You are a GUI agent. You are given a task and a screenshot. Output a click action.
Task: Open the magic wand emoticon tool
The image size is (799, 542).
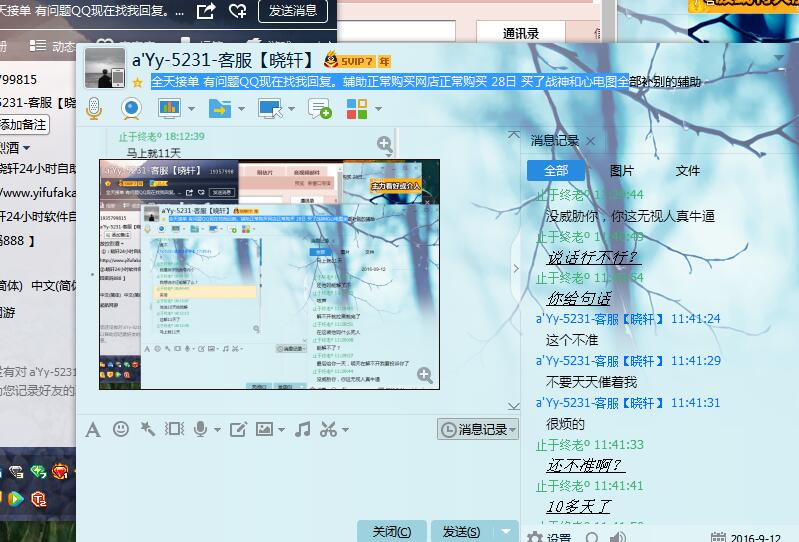point(148,429)
